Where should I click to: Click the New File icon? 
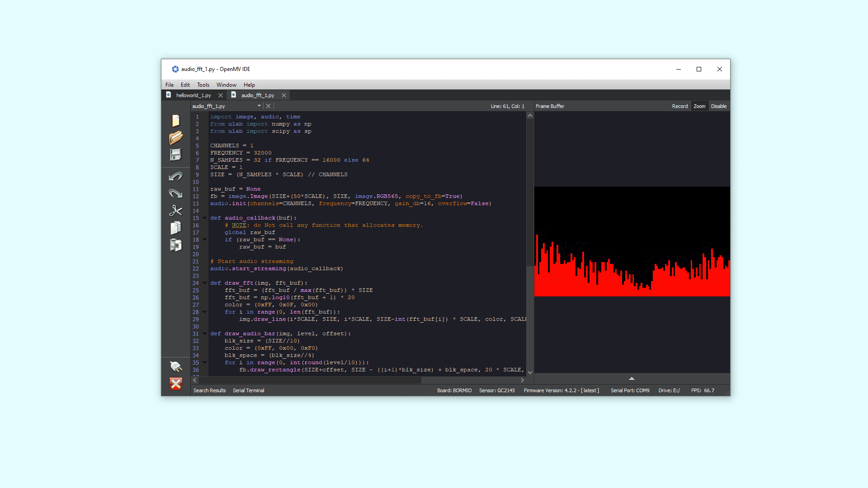tap(176, 121)
